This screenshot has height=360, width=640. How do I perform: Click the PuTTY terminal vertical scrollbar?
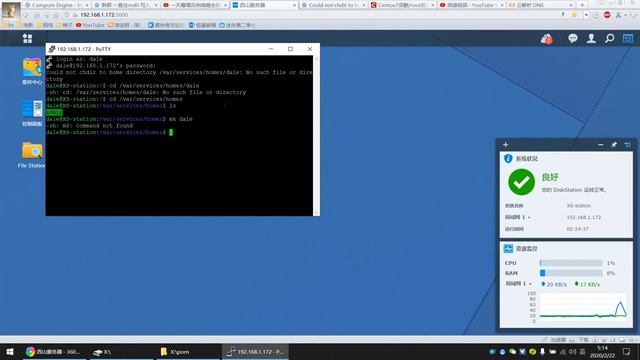click(316, 136)
